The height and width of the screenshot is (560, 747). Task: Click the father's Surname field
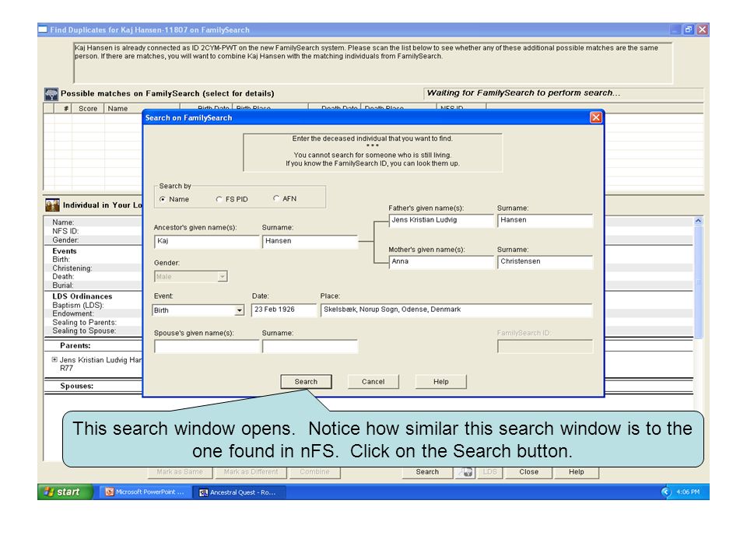point(545,220)
